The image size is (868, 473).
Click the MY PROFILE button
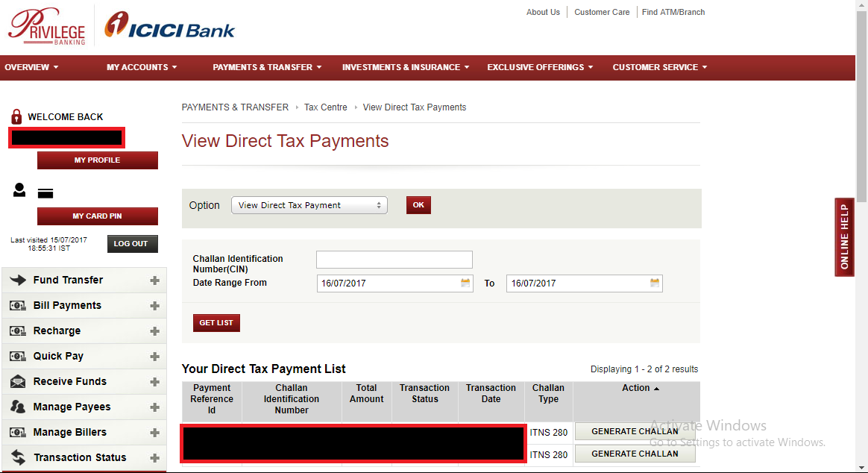98,160
